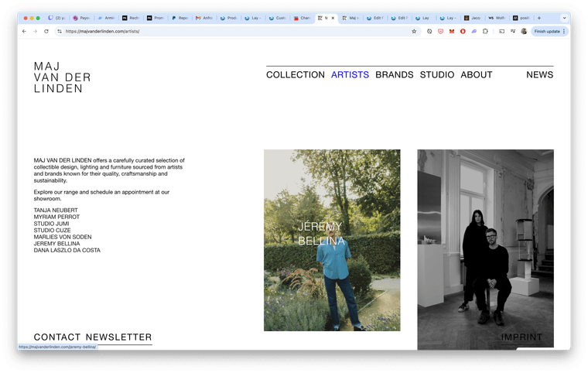588x373 pixels.
Task: Select Tanja Neubert from the artist list
Action: point(56,210)
